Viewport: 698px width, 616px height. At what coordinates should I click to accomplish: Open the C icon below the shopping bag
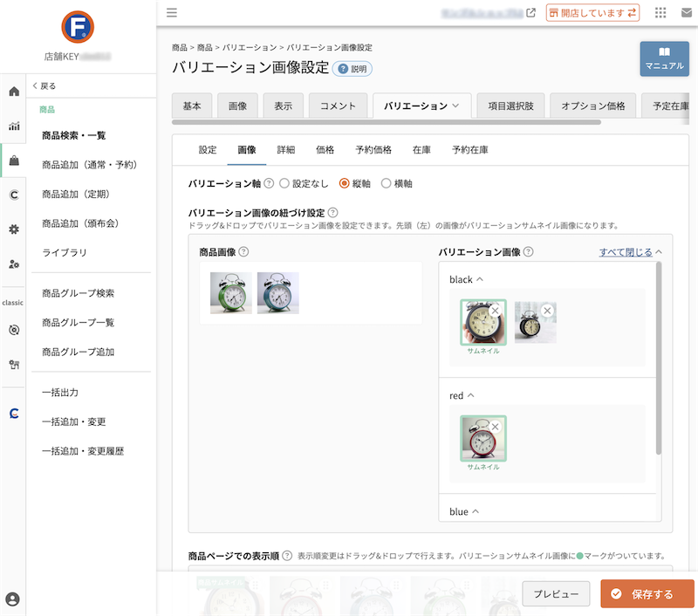coord(14,195)
